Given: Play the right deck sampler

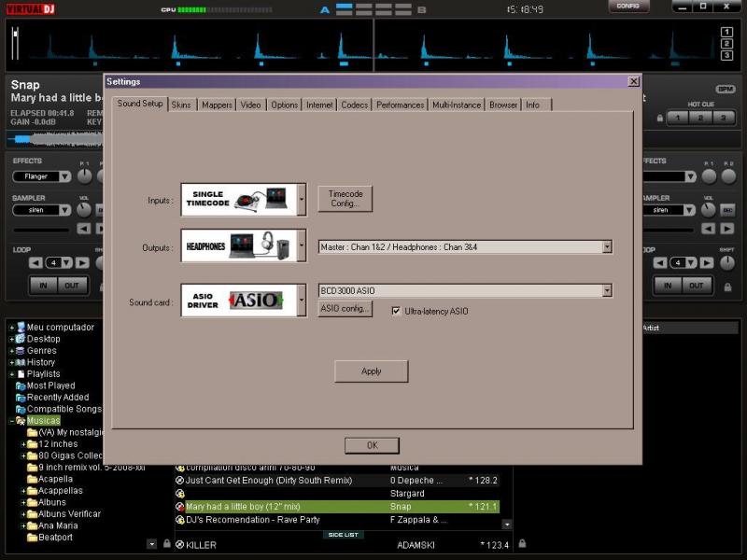Looking at the screenshot, I should (x=727, y=229).
